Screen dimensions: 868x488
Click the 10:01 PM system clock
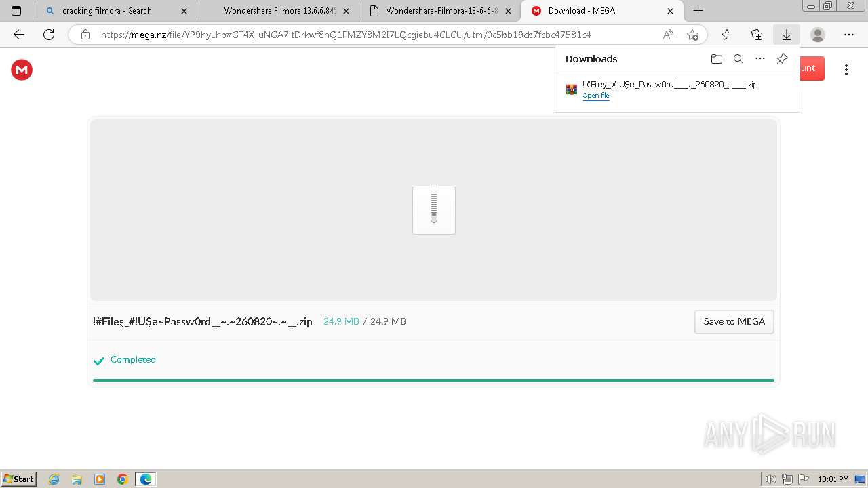coord(833,479)
